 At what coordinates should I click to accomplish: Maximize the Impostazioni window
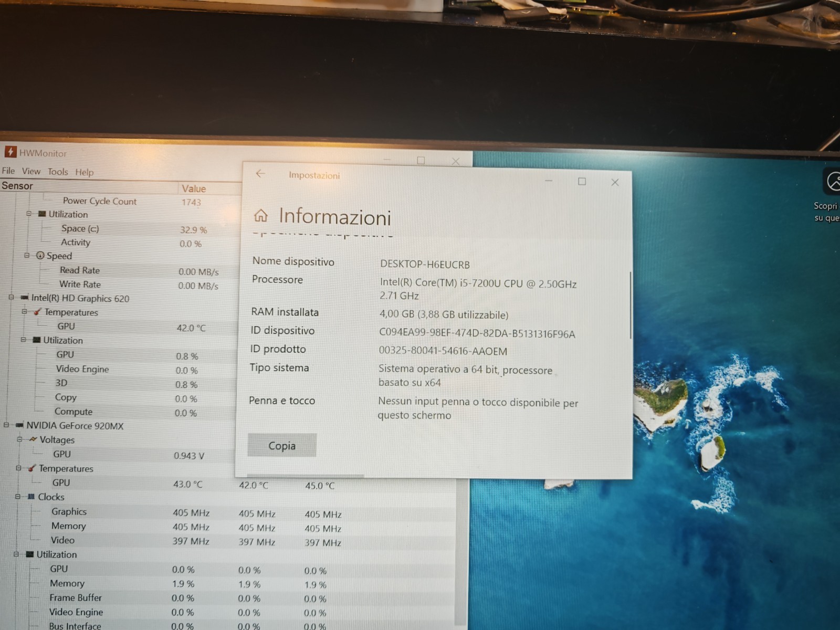pos(582,181)
